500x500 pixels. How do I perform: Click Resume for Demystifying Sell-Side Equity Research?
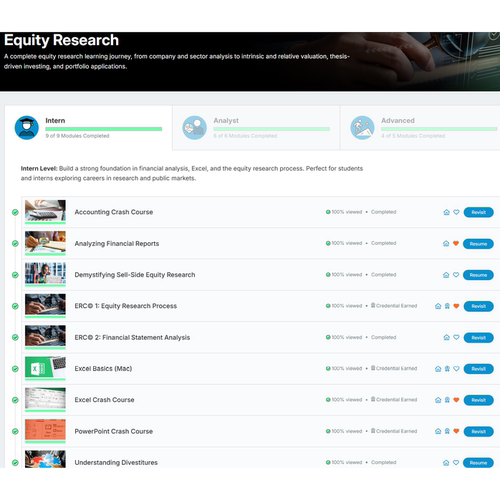point(478,275)
